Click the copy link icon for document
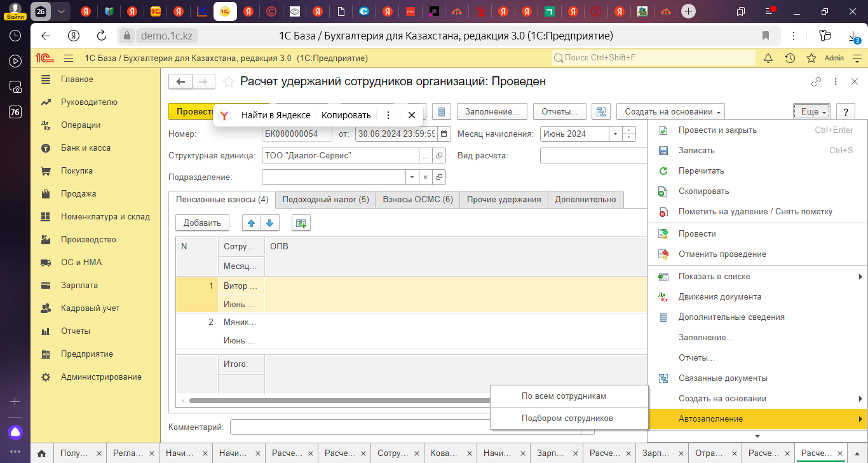The image size is (868, 463). coord(816,82)
